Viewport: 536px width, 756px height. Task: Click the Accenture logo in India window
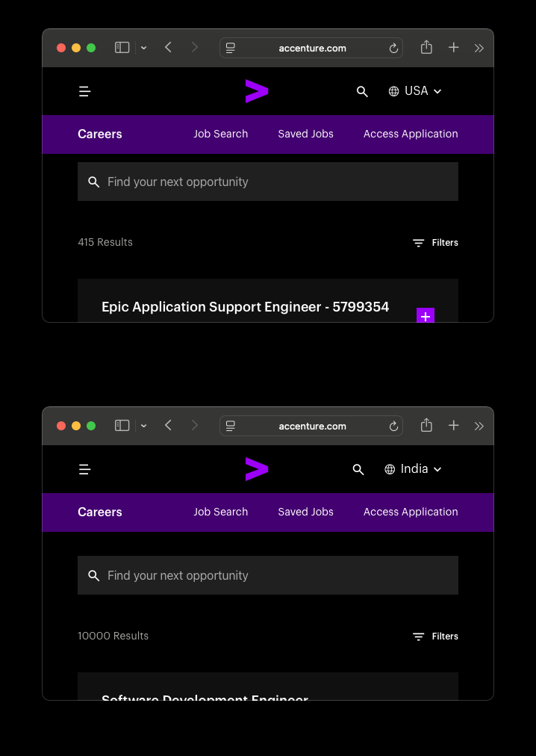[x=257, y=469]
